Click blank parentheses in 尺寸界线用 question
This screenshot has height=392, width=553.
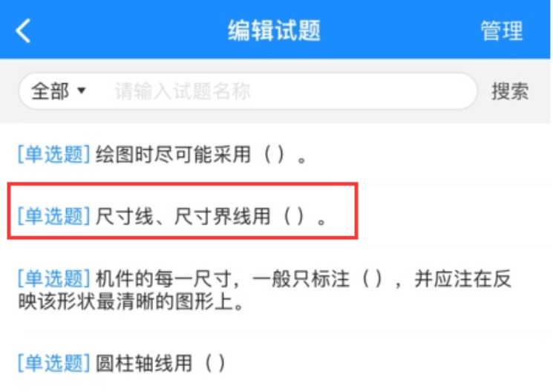point(293,216)
